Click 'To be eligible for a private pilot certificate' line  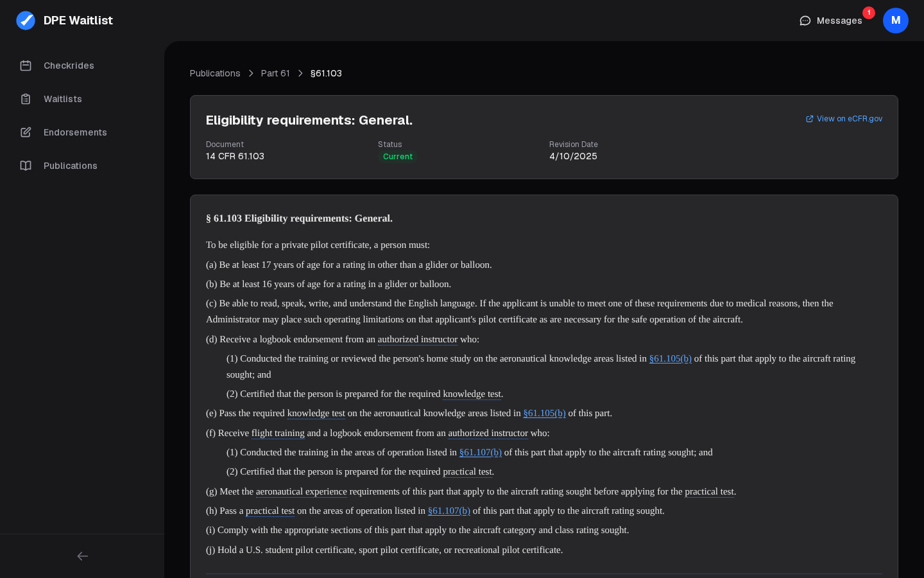click(x=318, y=245)
